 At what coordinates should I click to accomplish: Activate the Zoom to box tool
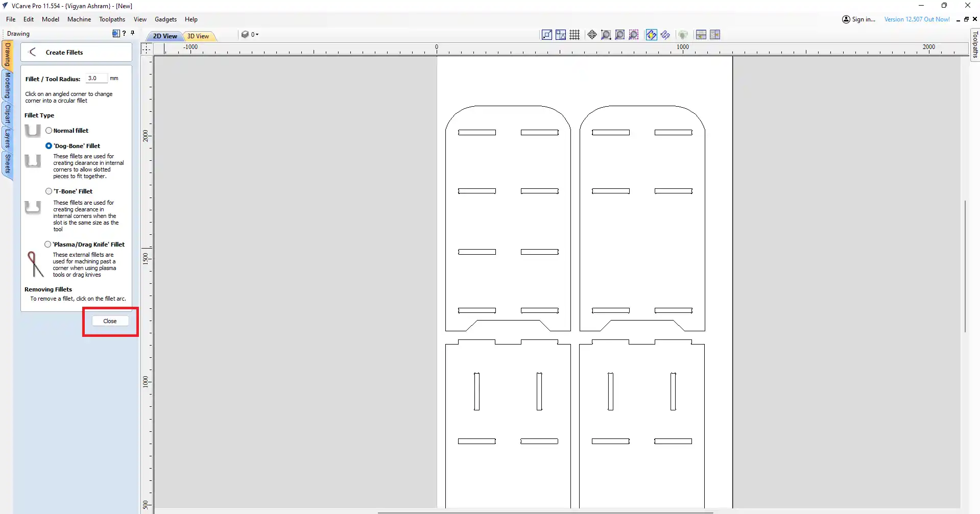606,35
